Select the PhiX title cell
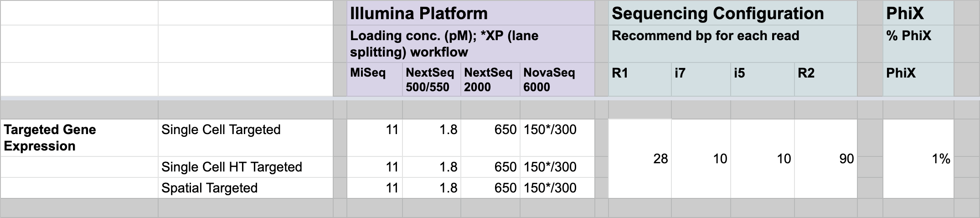 coord(918,13)
